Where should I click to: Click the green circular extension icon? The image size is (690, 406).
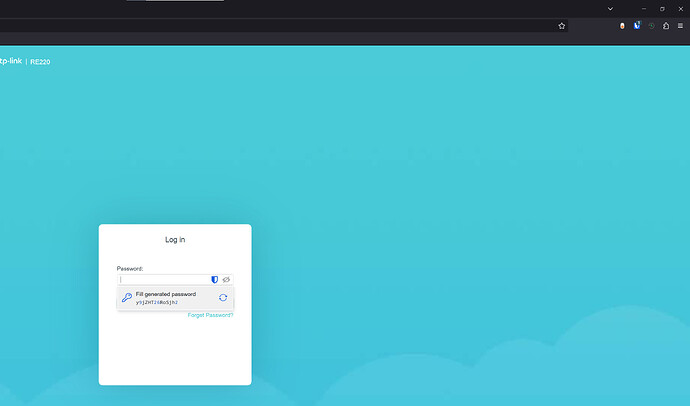[x=651, y=26]
